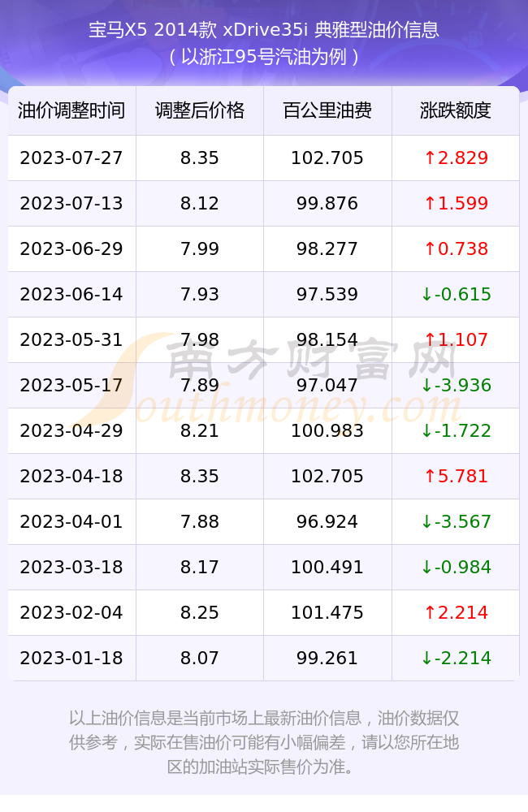Click the 涨跌额度 column header
Image resolution: width=528 pixels, height=812 pixels.
[456, 110]
